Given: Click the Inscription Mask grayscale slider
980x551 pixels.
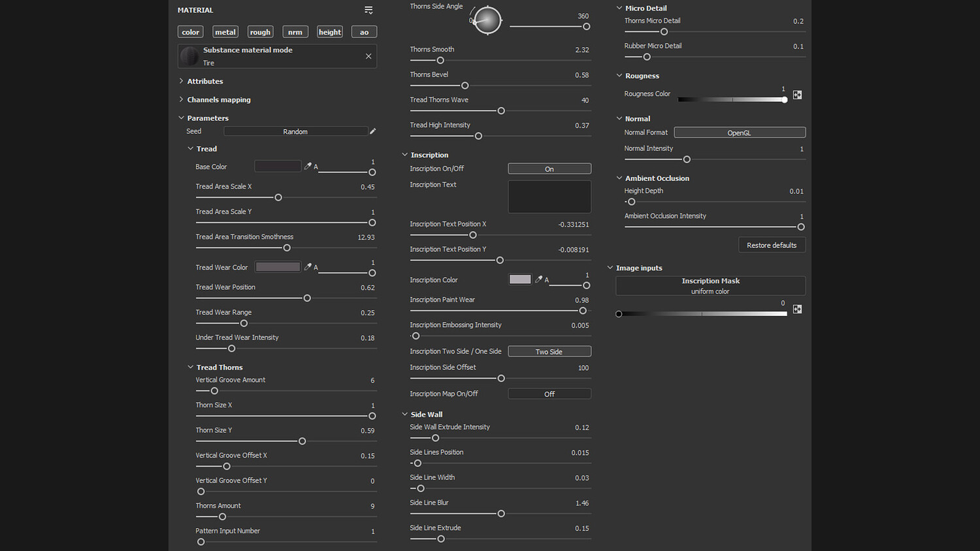Looking at the screenshot, I should (702, 314).
